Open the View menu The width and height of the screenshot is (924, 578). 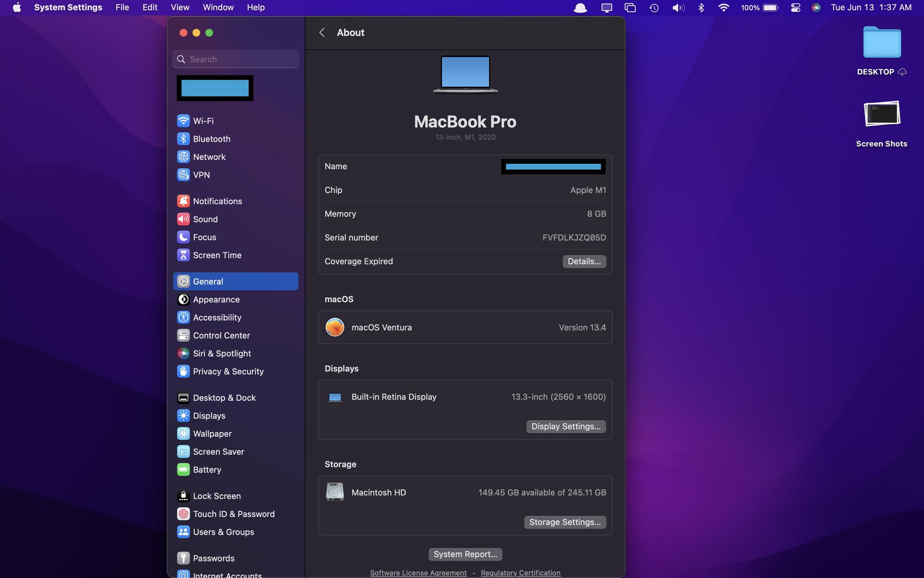click(x=180, y=7)
